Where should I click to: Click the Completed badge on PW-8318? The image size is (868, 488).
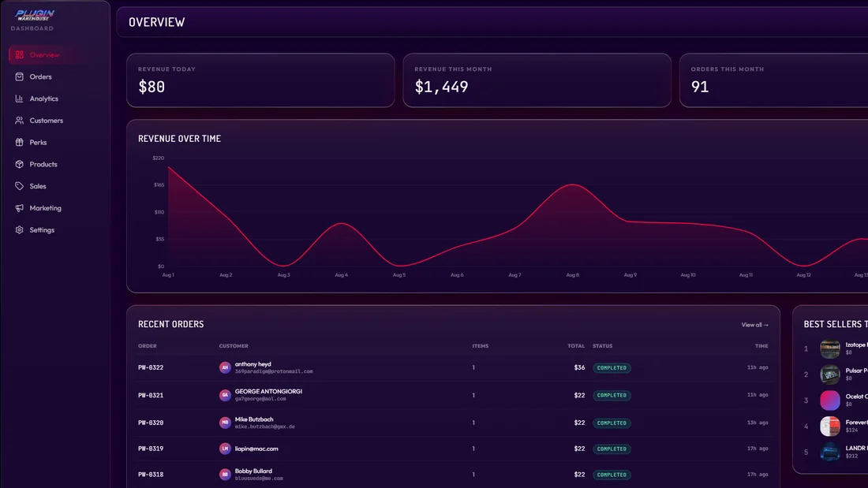[x=612, y=475]
